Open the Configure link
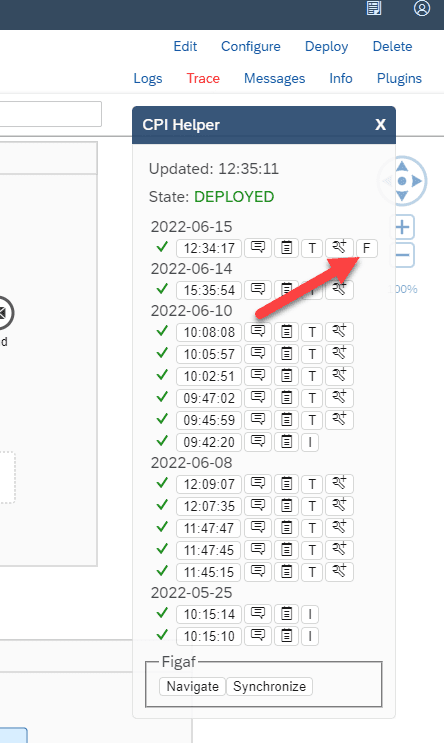Screen dimensions: 444x743 tap(251, 46)
